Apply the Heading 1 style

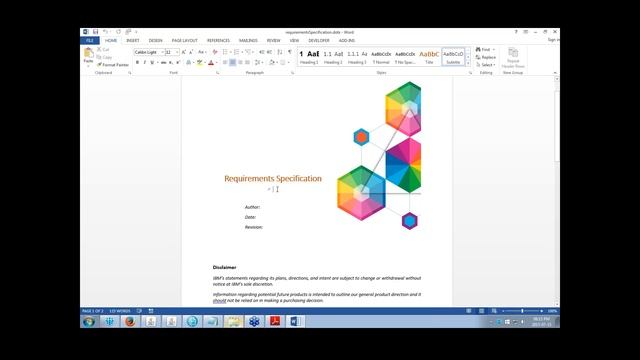click(x=309, y=57)
